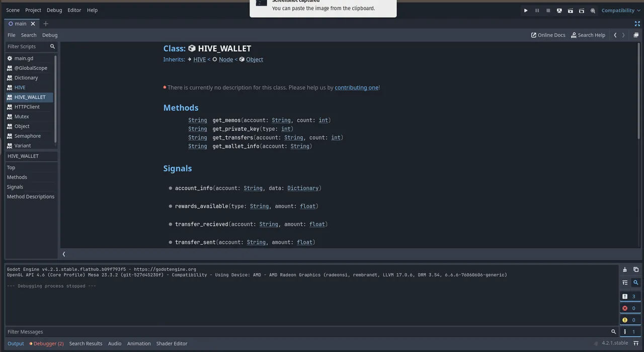Viewport: 644px width, 352px height.
Task: Jump to Method Descriptions in outline
Action: pyautogui.click(x=31, y=197)
